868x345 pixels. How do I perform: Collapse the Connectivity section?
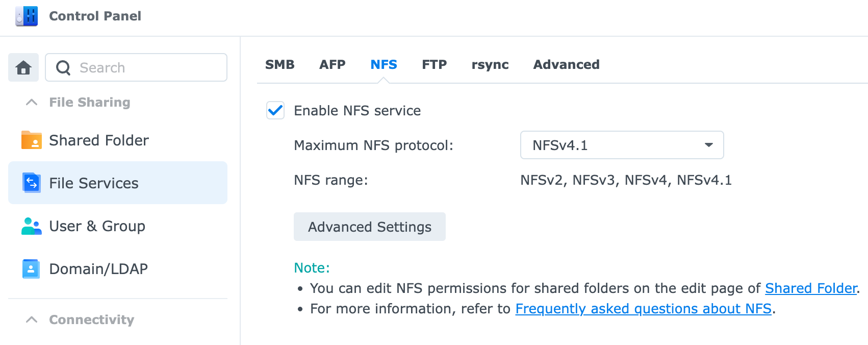click(x=32, y=319)
